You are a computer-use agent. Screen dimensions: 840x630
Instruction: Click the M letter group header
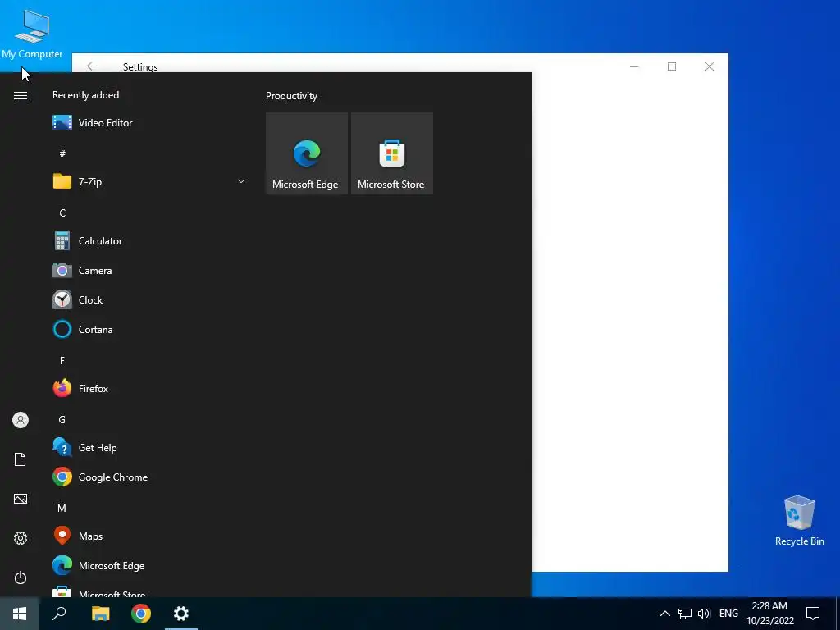[x=62, y=508]
